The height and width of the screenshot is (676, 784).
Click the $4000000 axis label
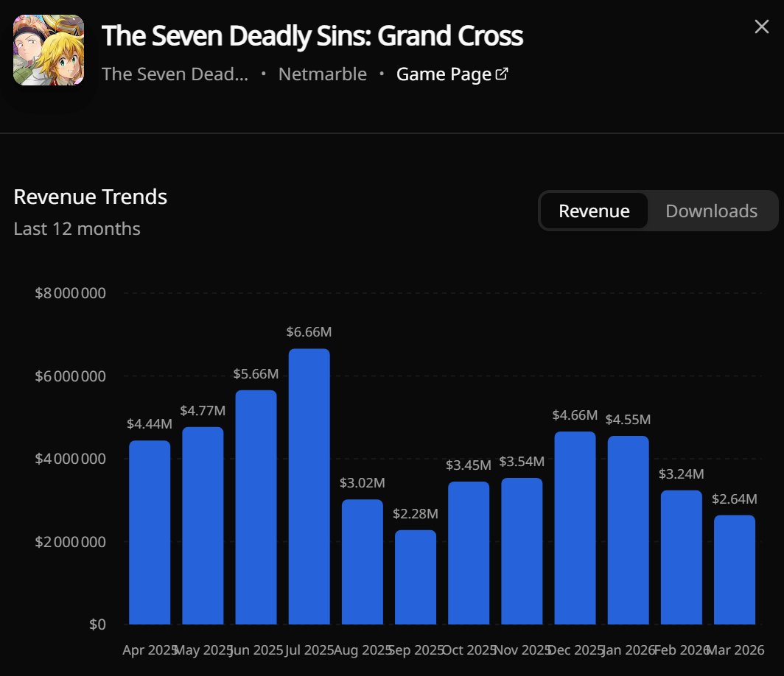71,458
